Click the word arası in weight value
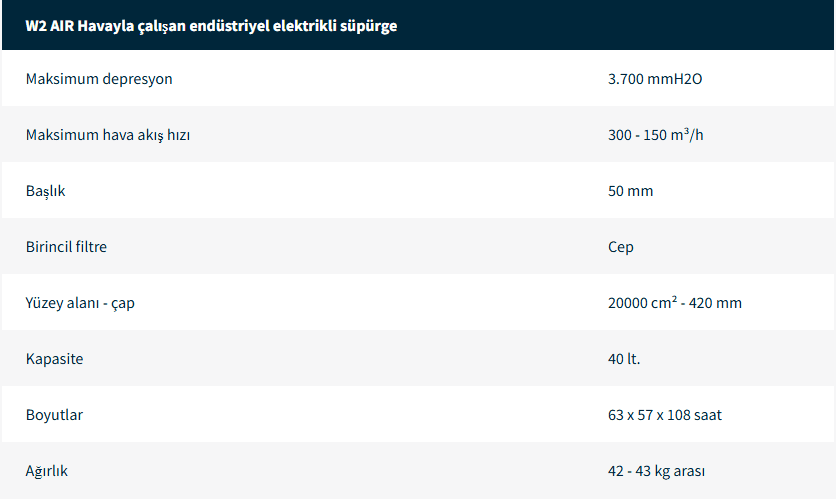The image size is (836, 499). pos(688,471)
